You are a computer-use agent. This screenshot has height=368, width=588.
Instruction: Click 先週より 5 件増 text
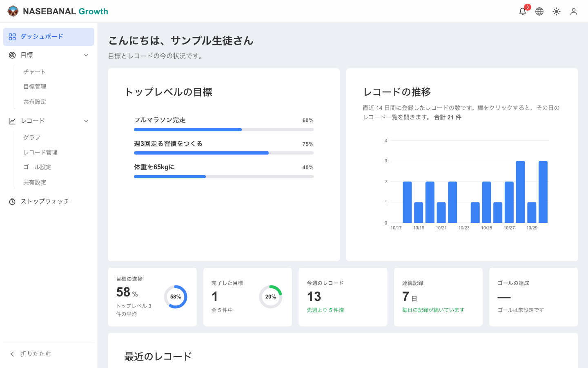(x=325, y=310)
